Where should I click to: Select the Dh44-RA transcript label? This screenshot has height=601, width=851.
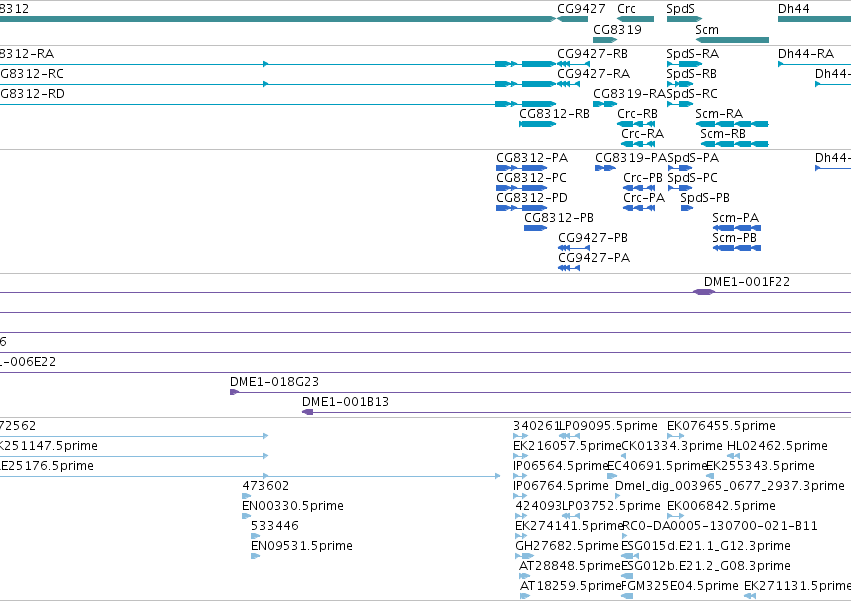[806, 54]
